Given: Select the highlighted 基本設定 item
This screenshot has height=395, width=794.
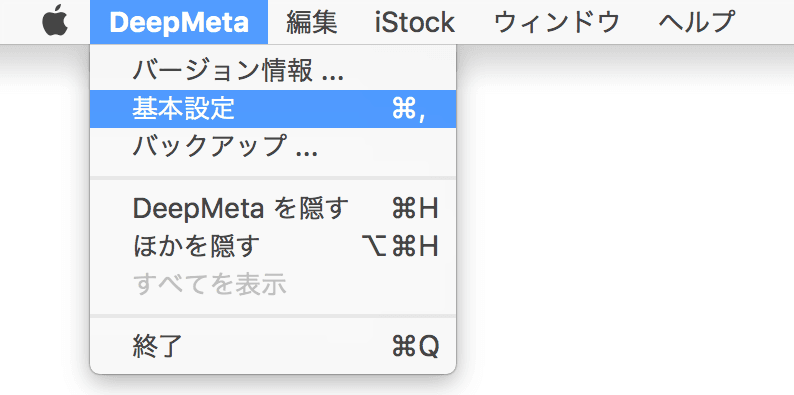Looking at the screenshot, I should click(x=273, y=109).
